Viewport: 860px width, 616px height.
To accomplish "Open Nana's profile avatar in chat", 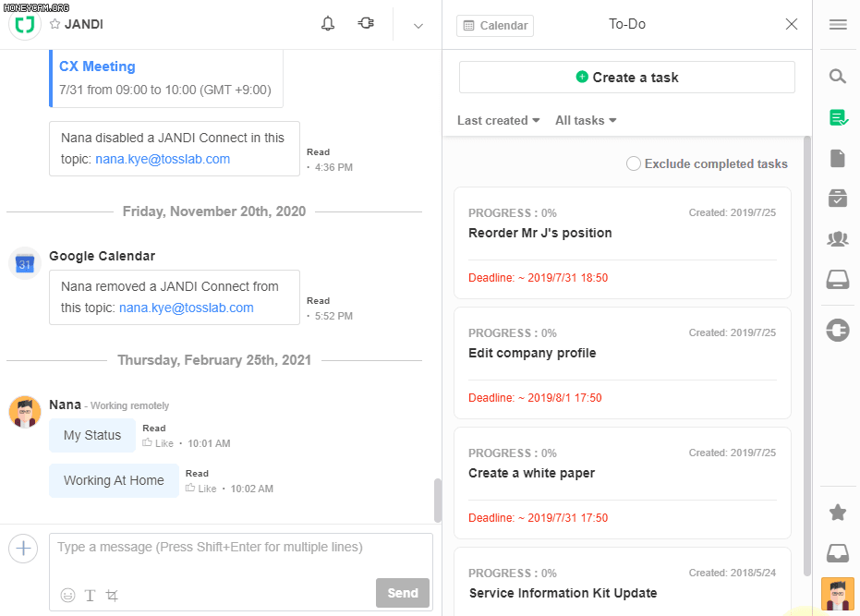I will 25,412.
